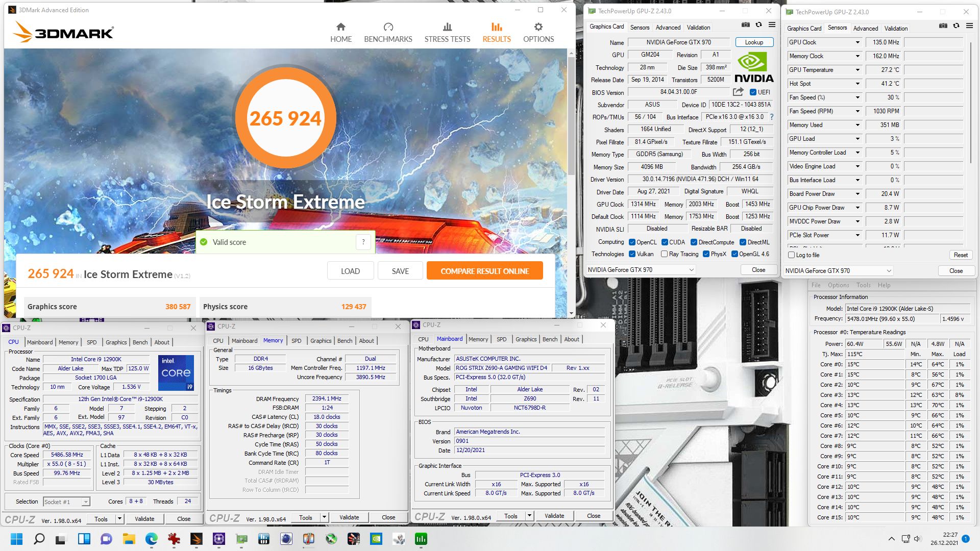Switch to GPU-Z green card taskbar icon
Viewport: 980px width, 551px height.
coord(241,539)
